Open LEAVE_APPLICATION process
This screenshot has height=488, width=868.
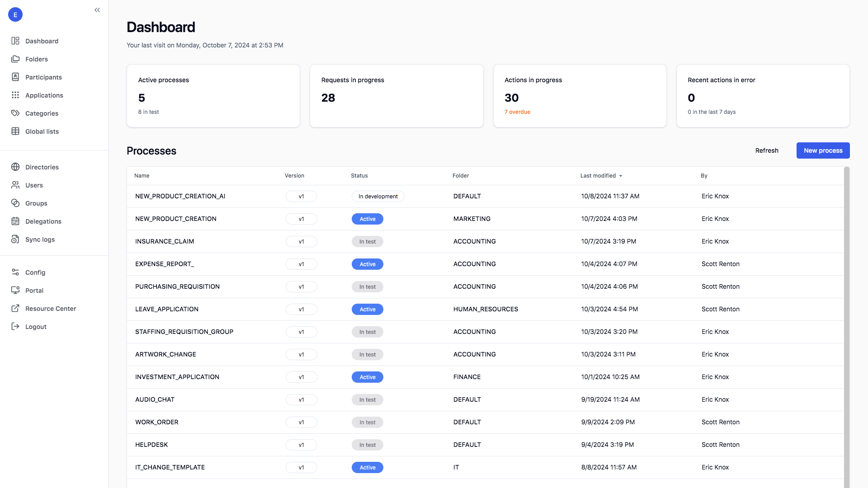point(167,309)
